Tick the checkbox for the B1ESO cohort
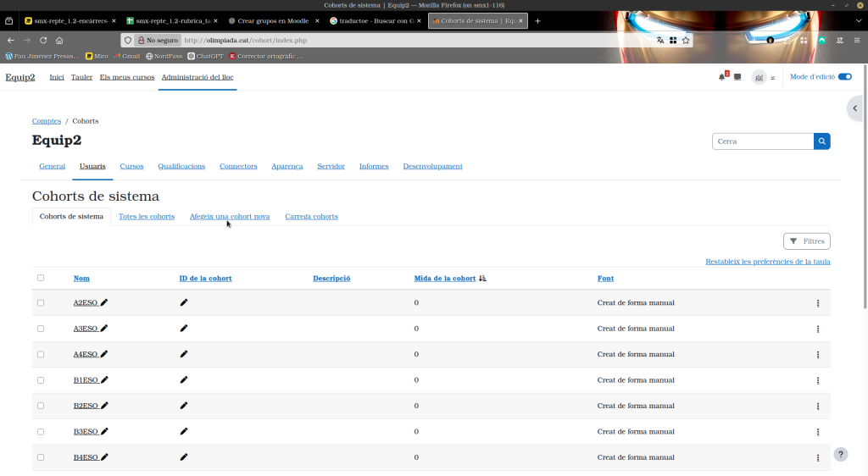The width and height of the screenshot is (868, 476). (41, 380)
